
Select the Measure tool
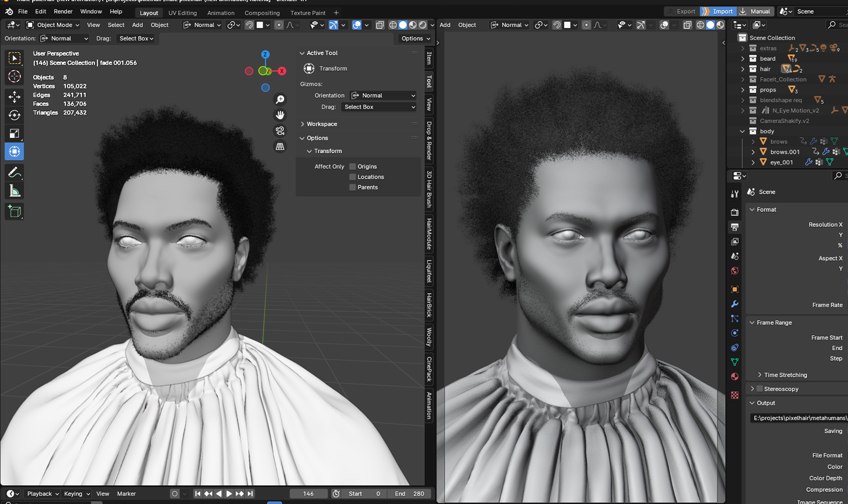tap(14, 191)
